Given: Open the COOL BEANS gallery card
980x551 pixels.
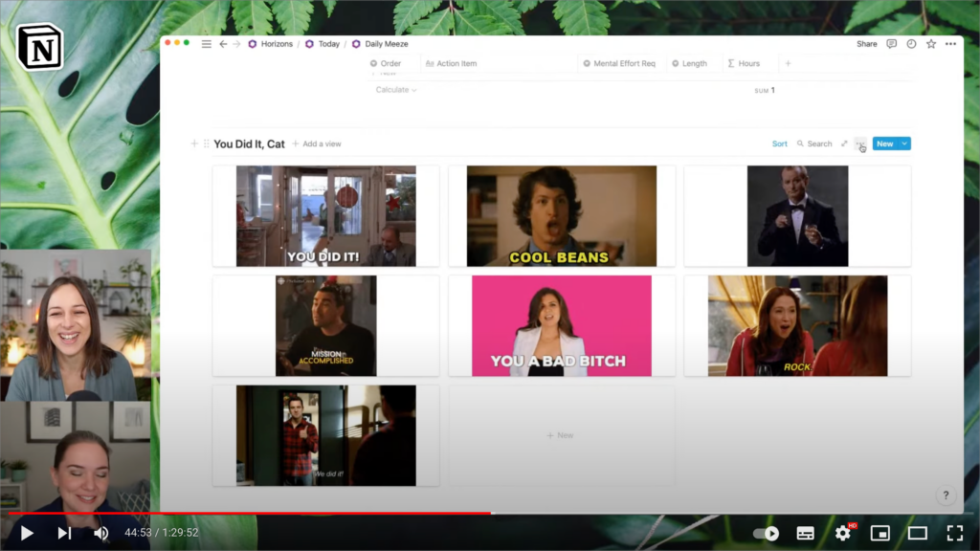Looking at the screenshot, I should click(x=561, y=216).
